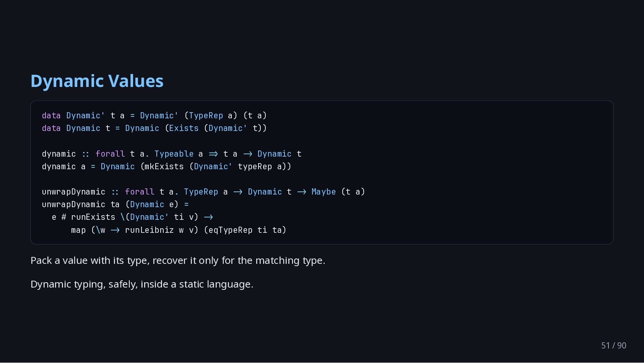Click the double colon after 'dynamic'
The width and height of the screenshot is (644, 363).
[86, 154]
